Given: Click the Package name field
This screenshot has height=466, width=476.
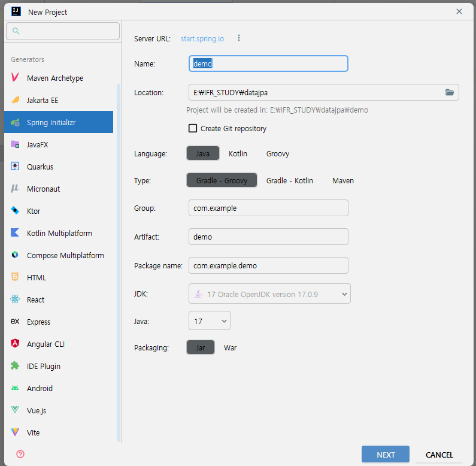Looking at the screenshot, I should (268, 265).
